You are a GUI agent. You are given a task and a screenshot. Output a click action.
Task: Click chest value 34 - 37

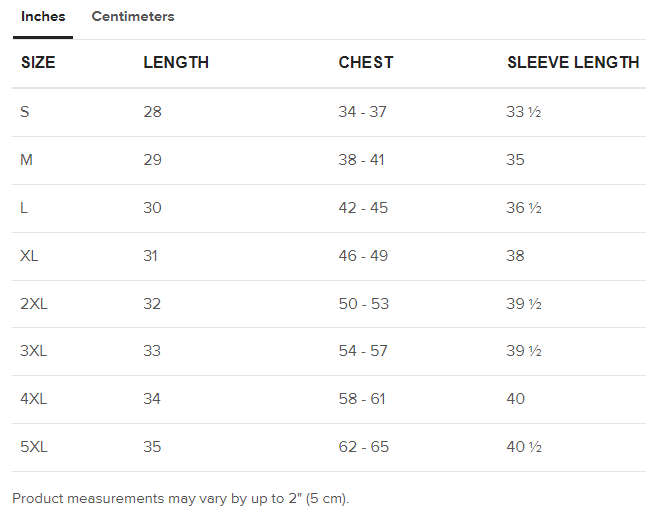(x=362, y=112)
